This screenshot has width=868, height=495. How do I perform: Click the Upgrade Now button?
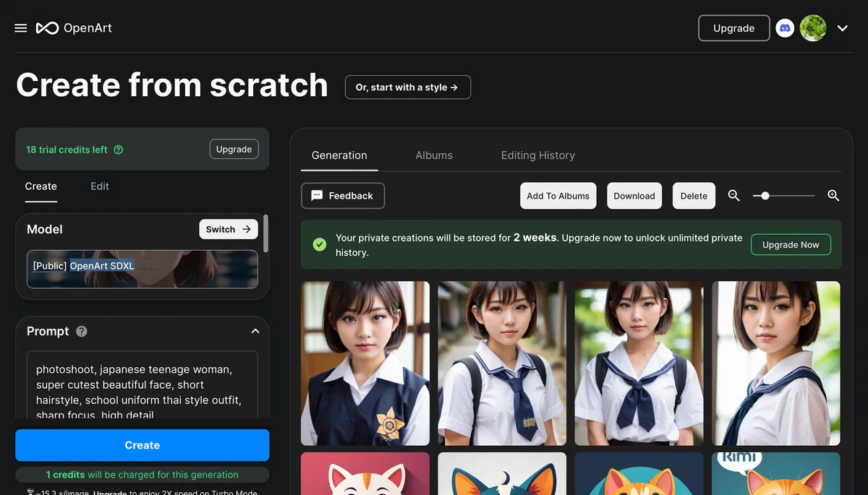coord(791,244)
